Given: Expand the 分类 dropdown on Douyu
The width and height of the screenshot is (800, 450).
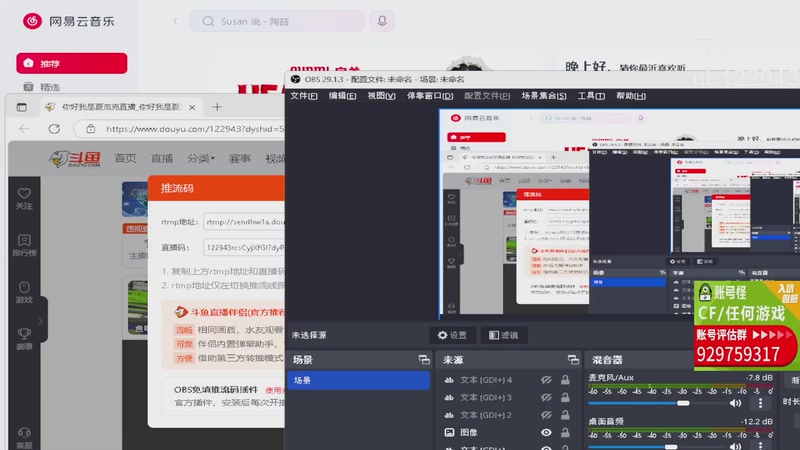Looking at the screenshot, I should pos(201,159).
